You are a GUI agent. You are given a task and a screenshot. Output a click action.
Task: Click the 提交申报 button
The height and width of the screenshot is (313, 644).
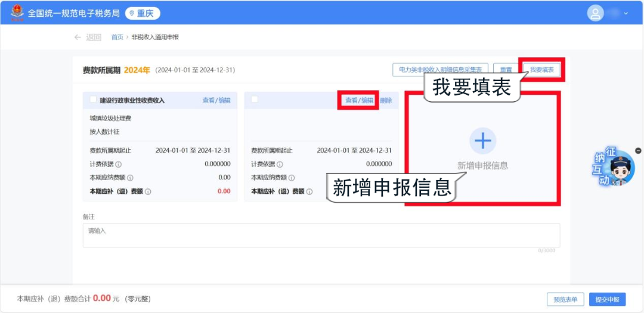tap(607, 299)
